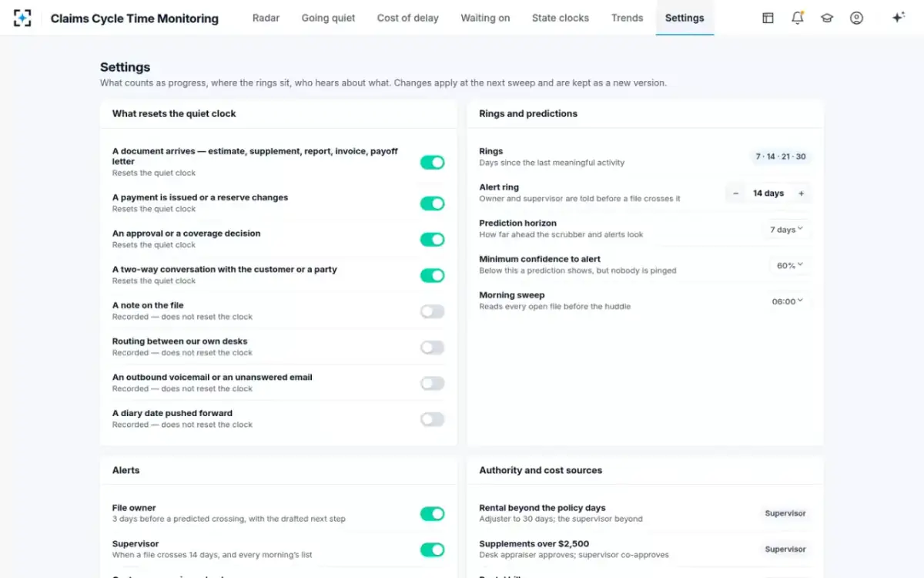
Task: Click 'Morning sweep' setting label
Action: pos(512,295)
